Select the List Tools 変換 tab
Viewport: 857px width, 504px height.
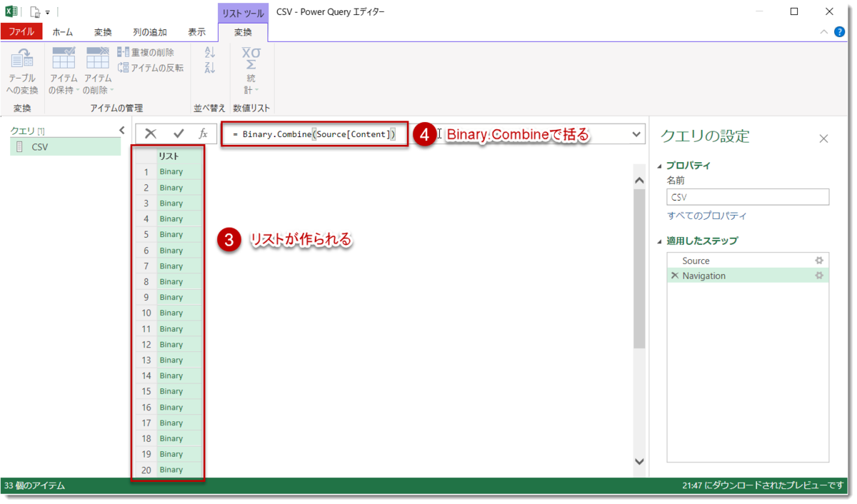(243, 32)
